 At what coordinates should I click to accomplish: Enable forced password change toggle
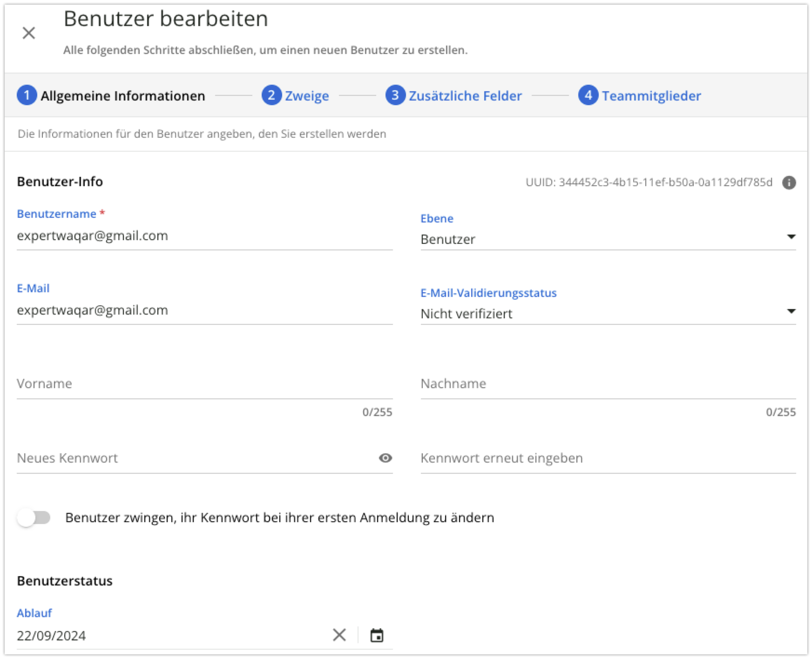(x=34, y=518)
